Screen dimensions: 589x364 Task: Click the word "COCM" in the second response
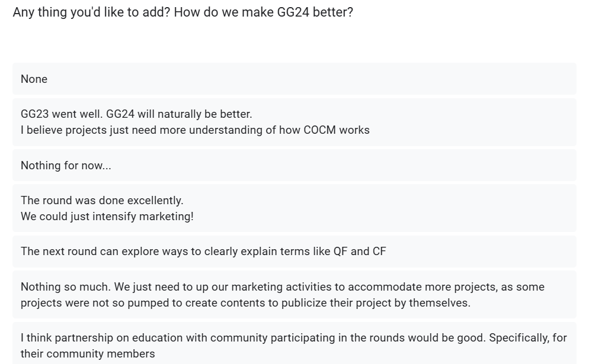pos(319,130)
